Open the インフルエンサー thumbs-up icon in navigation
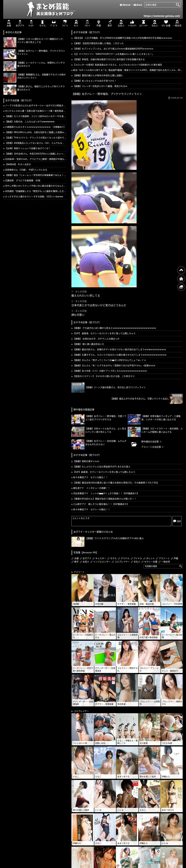This screenshot has width=186, height=868. [132, 23]
